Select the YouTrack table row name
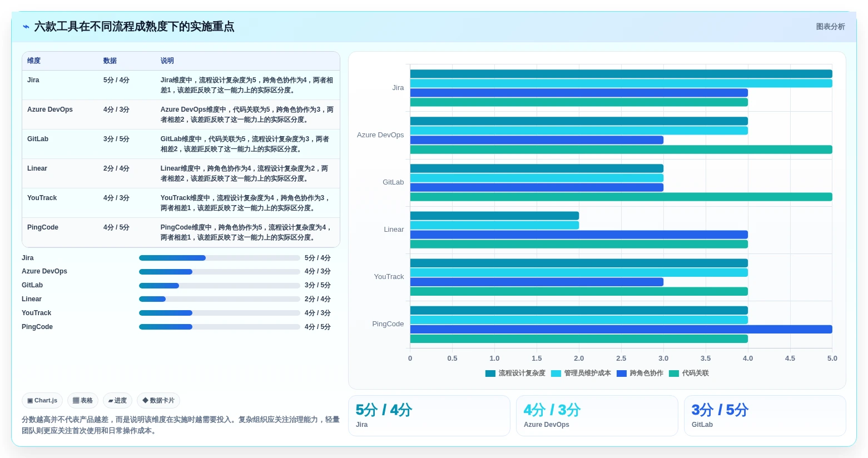The height and width of the screenshot is (458, 868). 42,198
